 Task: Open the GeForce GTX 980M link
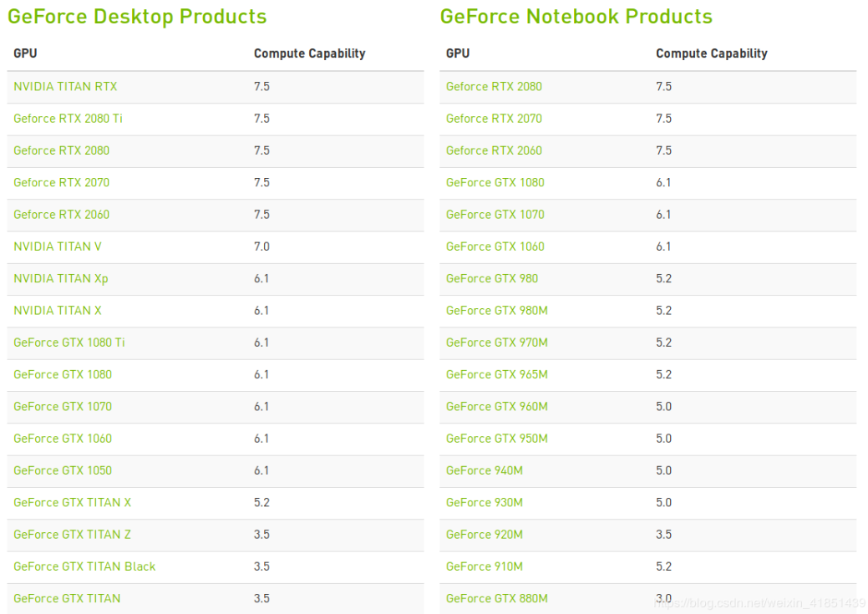[x=497, y=311]
